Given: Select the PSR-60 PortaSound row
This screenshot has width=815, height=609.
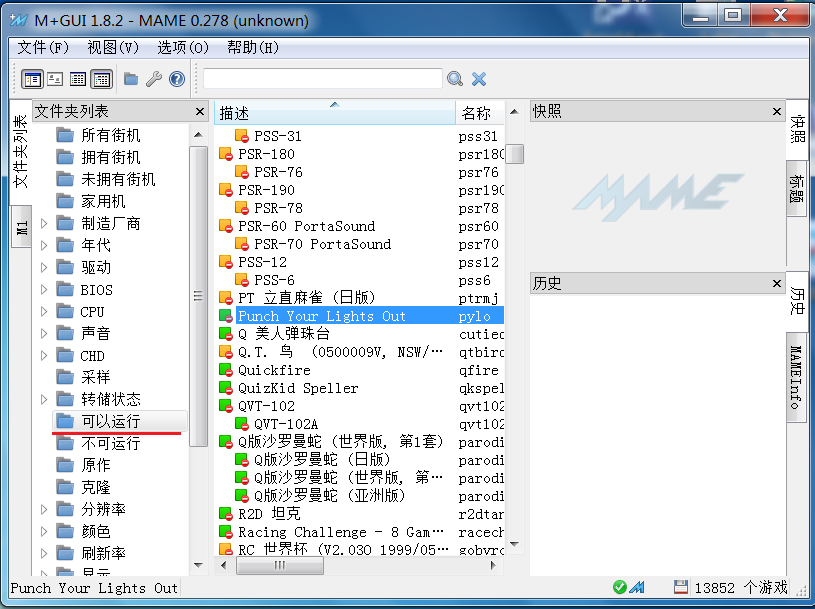Looking at the screenshot, I should coord(361,226).
